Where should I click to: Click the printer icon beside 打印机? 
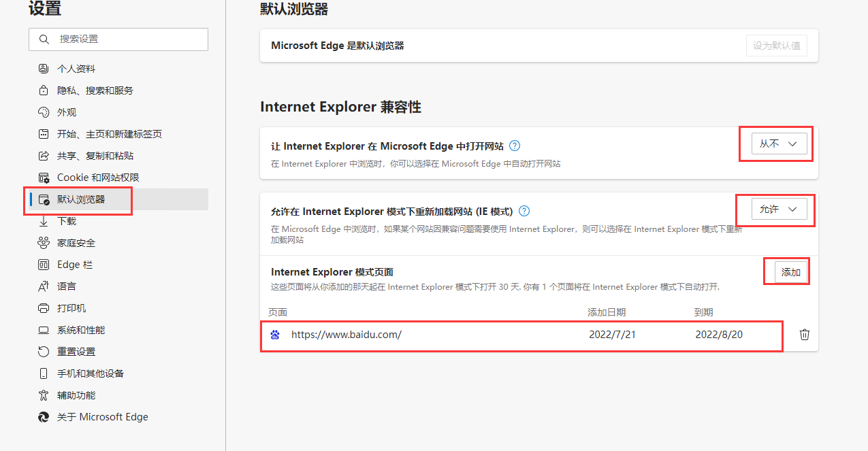click(x=44, y=308)
